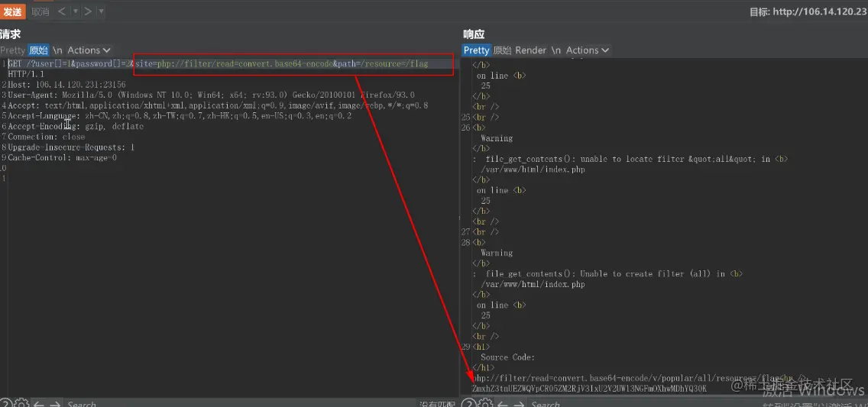This screenshot has width=868, height=407.
Task: Click the 取消 cancel button
Action: coord(40,11)
